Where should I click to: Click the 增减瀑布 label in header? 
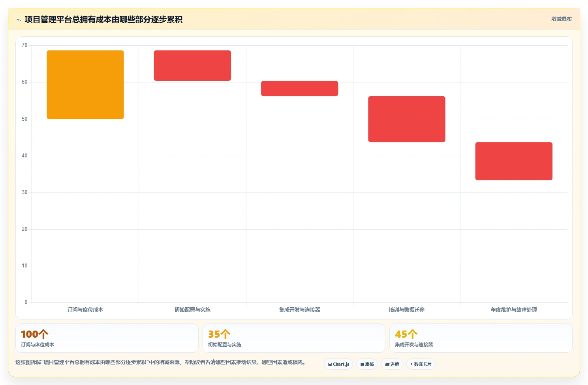561,19
